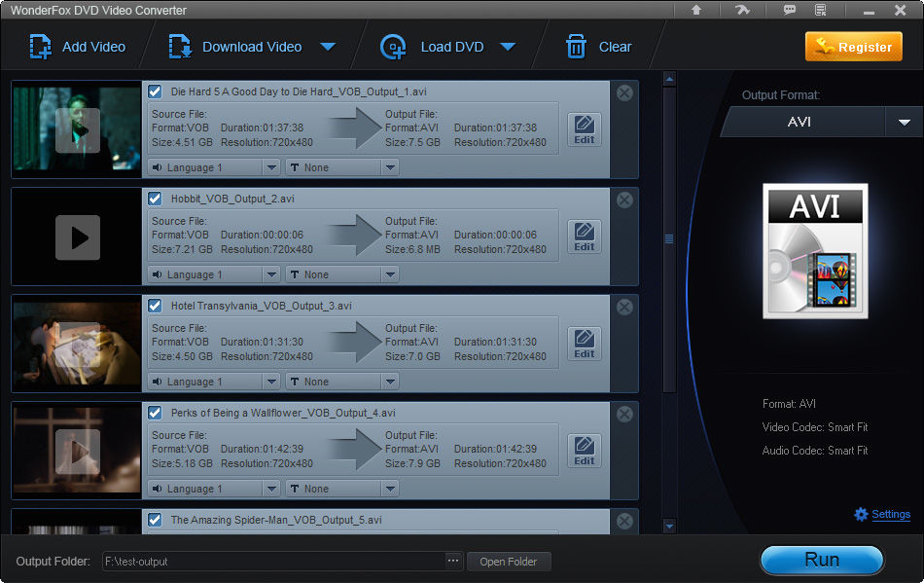Click the Spider-Man video thumbnail

click(77, 523)
